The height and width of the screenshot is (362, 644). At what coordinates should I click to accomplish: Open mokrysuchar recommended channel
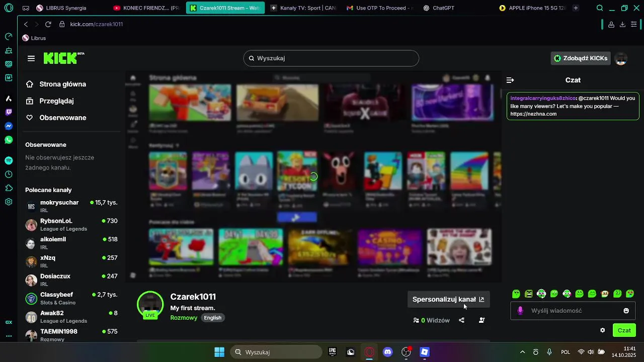pos(71,206)
